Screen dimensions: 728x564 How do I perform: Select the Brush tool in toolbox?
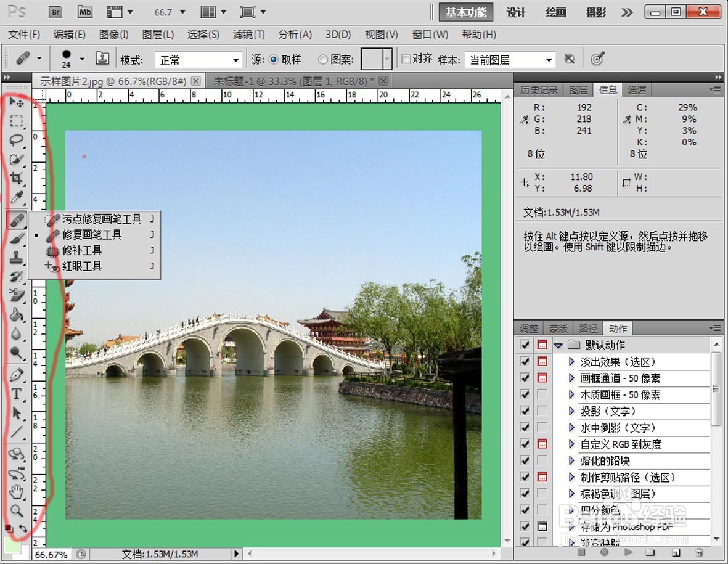pyautogui.click(x=17, y=239)
